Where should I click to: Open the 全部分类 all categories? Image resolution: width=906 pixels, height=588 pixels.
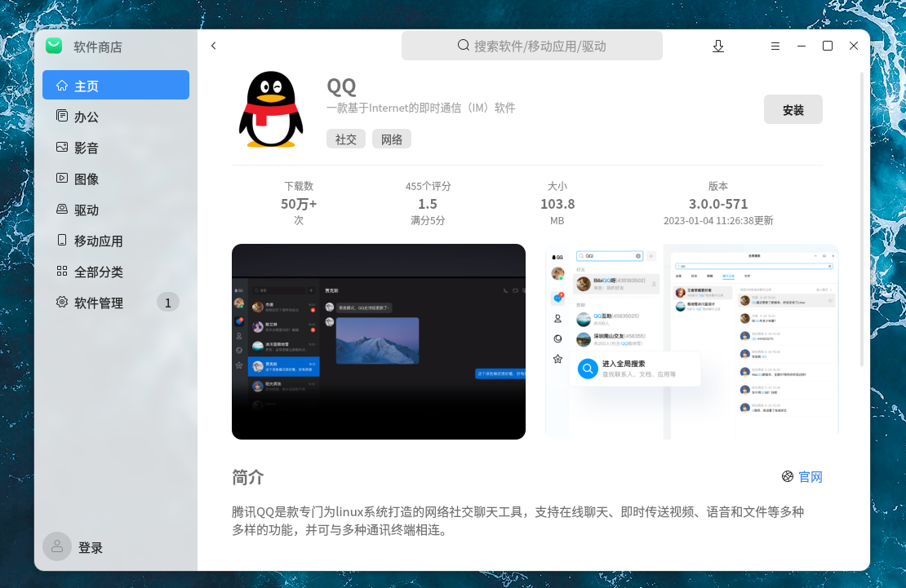tap(116, 272)
